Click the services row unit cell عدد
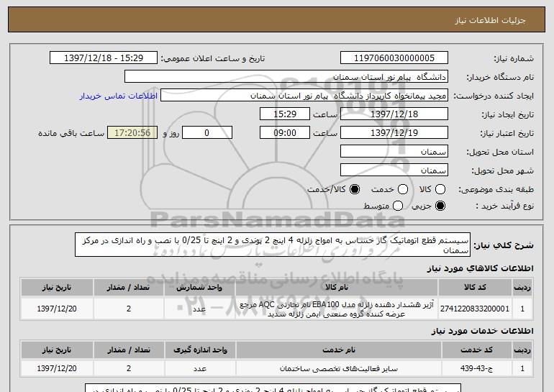This screenshot has width=554, height=392. (200, 368)
